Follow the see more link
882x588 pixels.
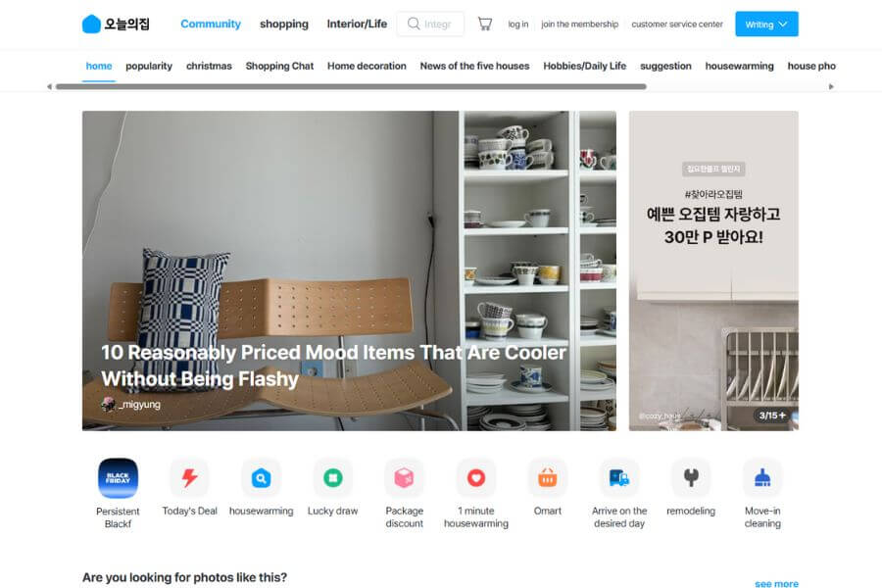(x=776, y=583)
